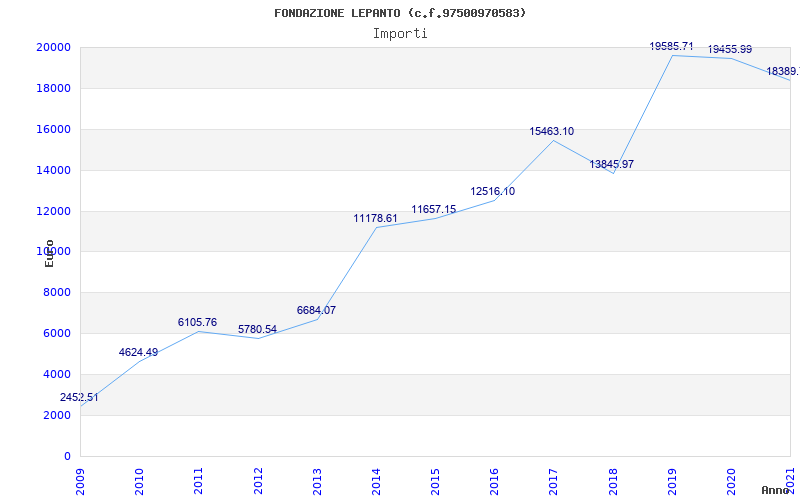Click the y-axis value 6000
Image resolution: width=800 pixels, height=500 pixels.
click(56, 333)
